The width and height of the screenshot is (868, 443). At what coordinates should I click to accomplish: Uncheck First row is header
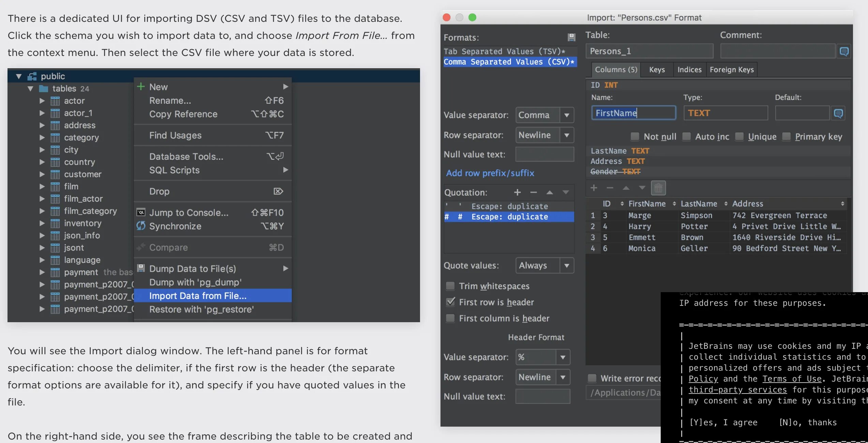450,302
